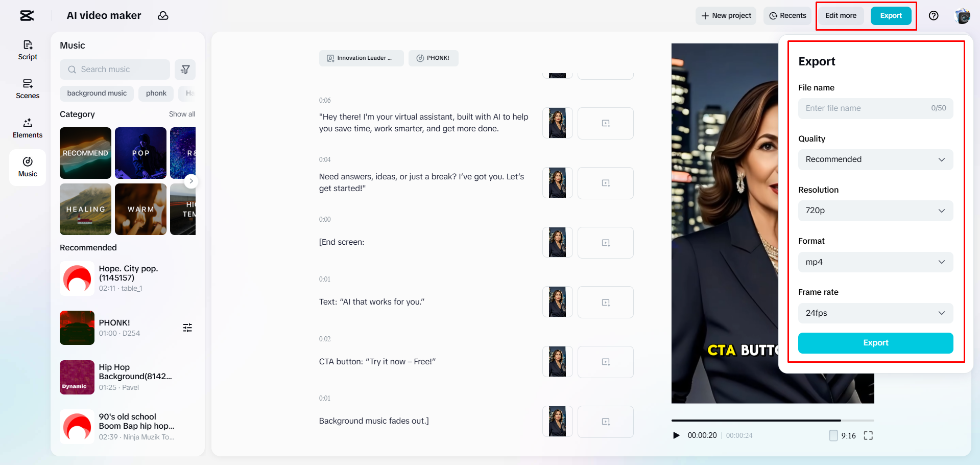Open the music filter options

pyautogui.click(x=185, y=69)
